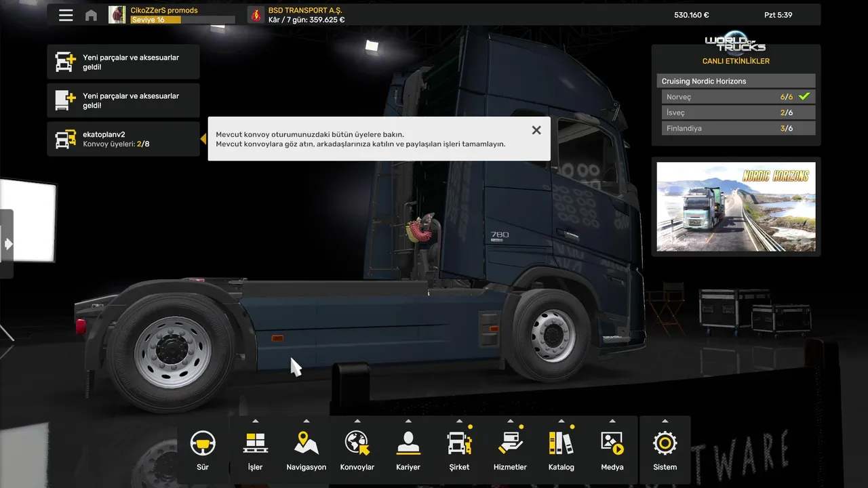This screenshot has width=868, height=488.
Task: Click the 530.160 € balance
Action: click(x=692, y=15)
